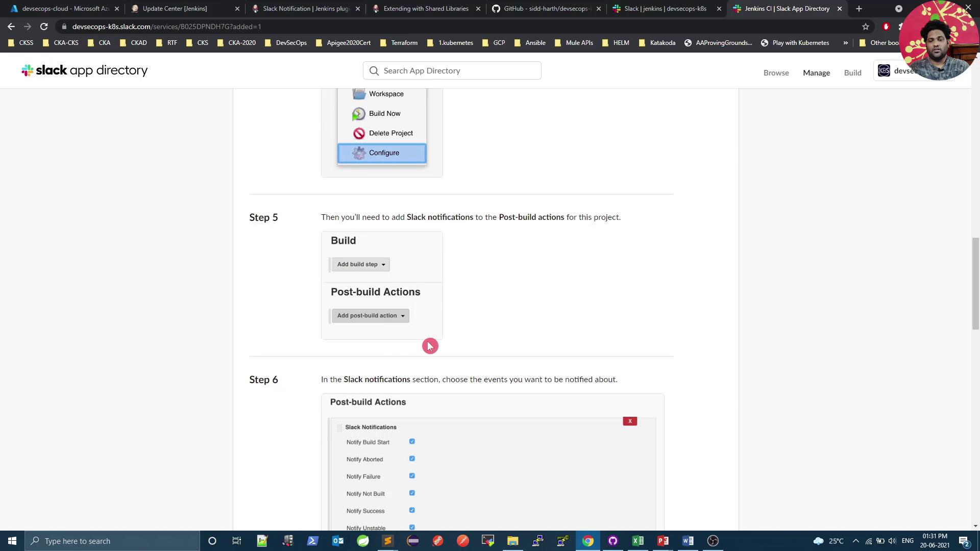This screenshot has height=551, width=980.
Task: Switch to the Update Center Jenkins tab
Action: pyautogui.click(x=175, y=9)
